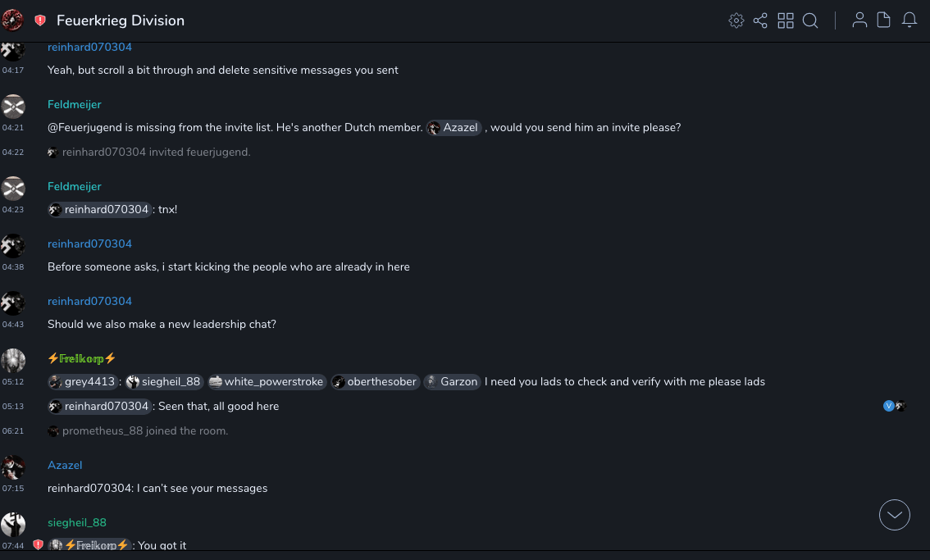Click the read receipt avatars on the 05:13 message
Viewport: 930px width, 560px height.
point(894,406)
